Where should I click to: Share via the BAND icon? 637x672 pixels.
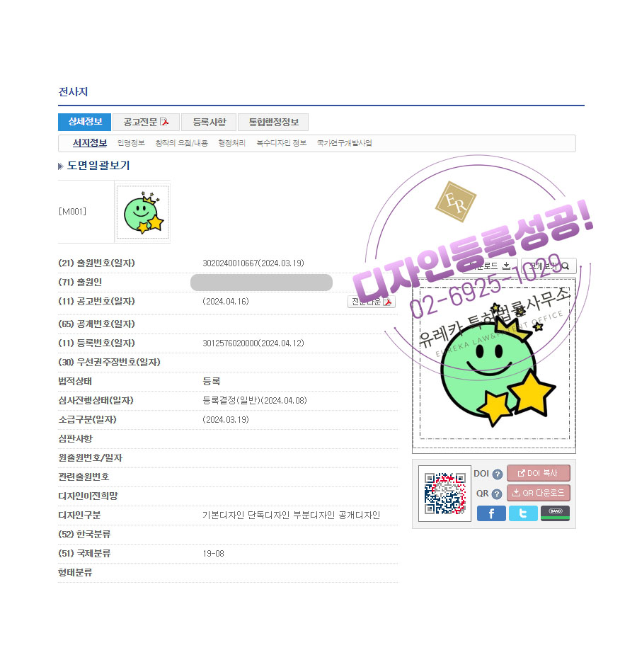(555, 513)
